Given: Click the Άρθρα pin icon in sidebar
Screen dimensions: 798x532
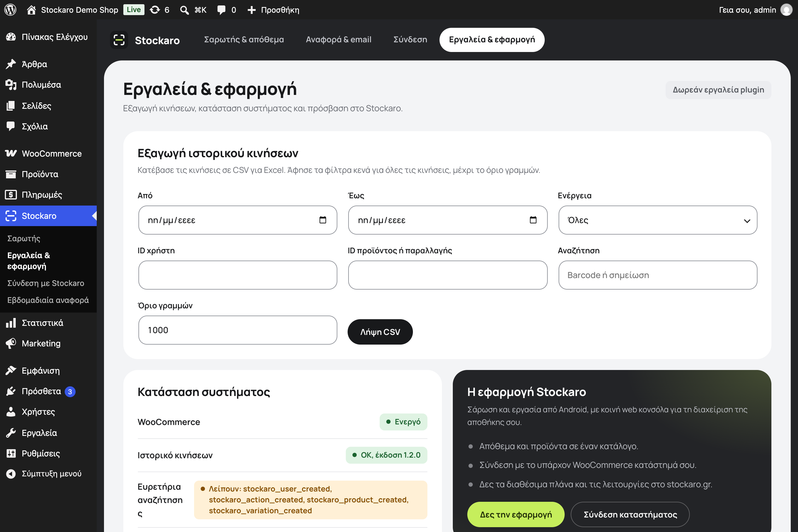Looking at the screenshot, I should pyautogui.click(x=11, y=64).
